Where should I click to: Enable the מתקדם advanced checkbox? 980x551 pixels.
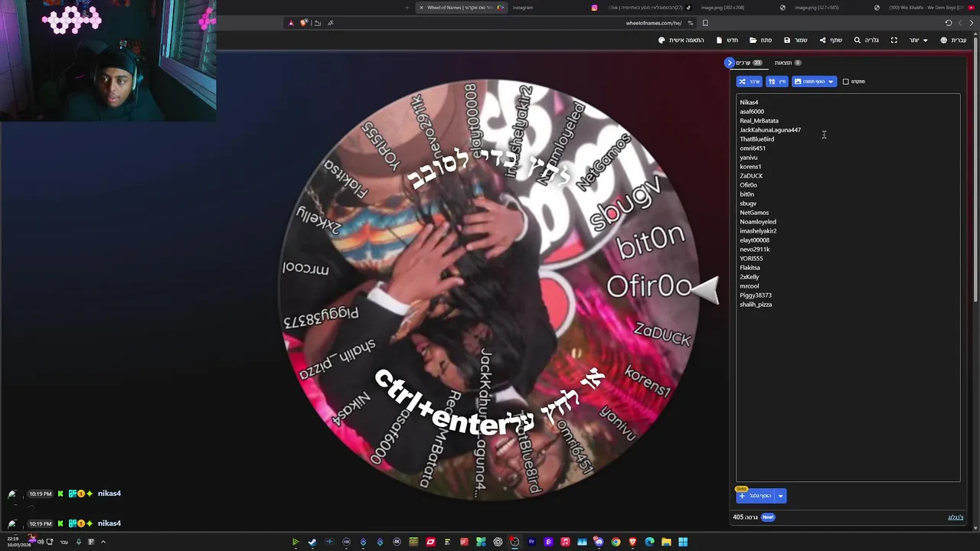click(846, 81)
